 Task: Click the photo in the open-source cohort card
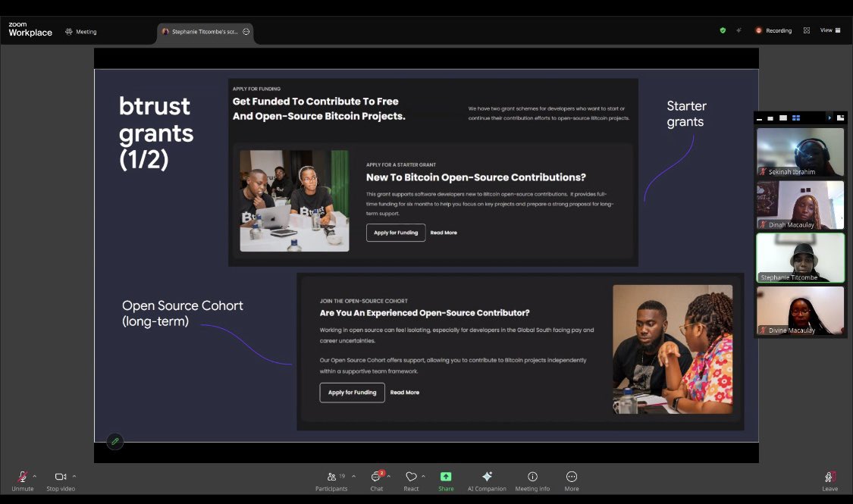click(673, 349)
